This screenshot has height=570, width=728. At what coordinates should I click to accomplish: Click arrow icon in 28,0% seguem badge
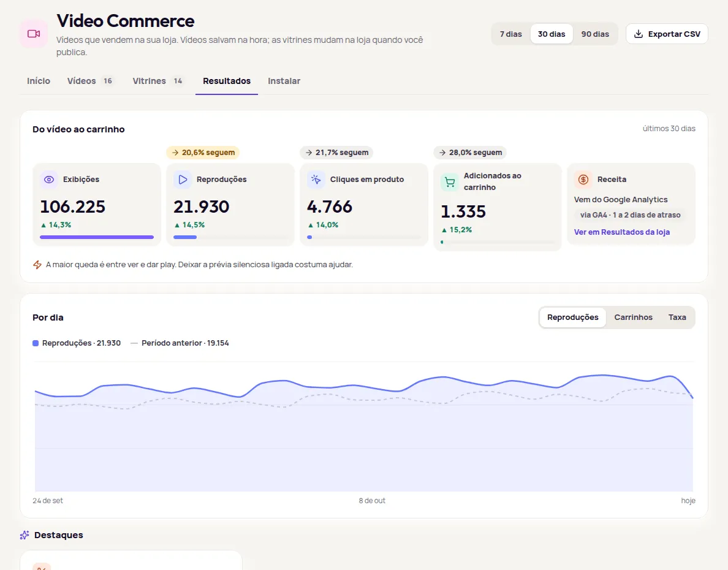pos(442,153)
